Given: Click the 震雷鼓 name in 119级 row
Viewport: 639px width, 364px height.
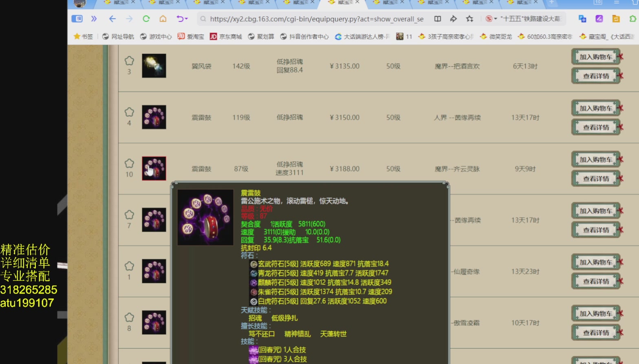Looking at the screenshot, I should pos(201,118).
